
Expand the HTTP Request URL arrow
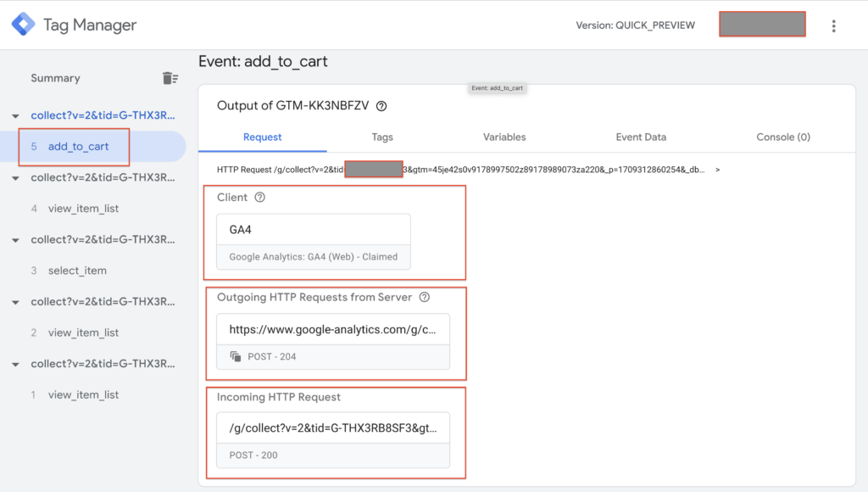click(x=718, y=171)
